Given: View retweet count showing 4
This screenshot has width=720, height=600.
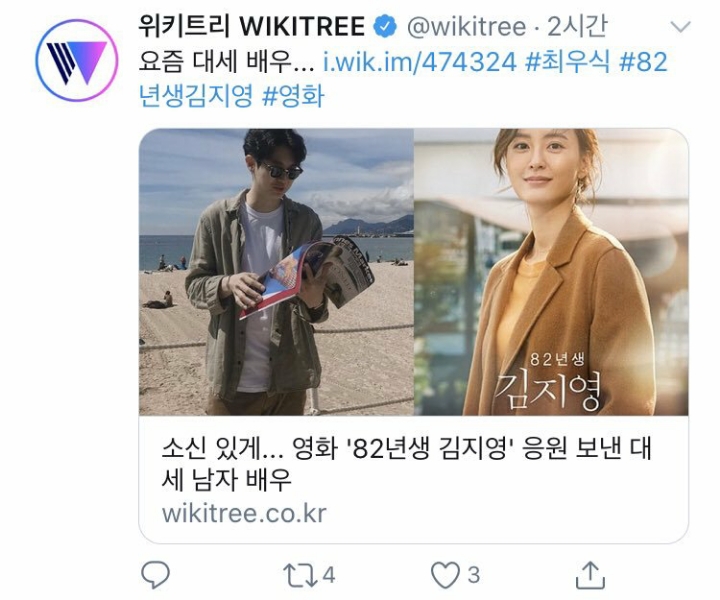Looking at the screenshot, I should [328, 575].
